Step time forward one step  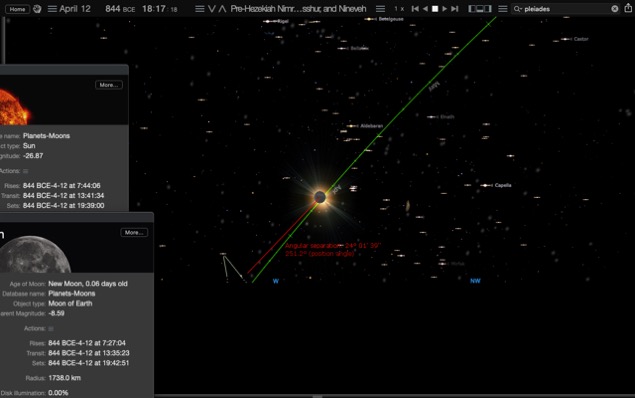[x=455, y=9]
